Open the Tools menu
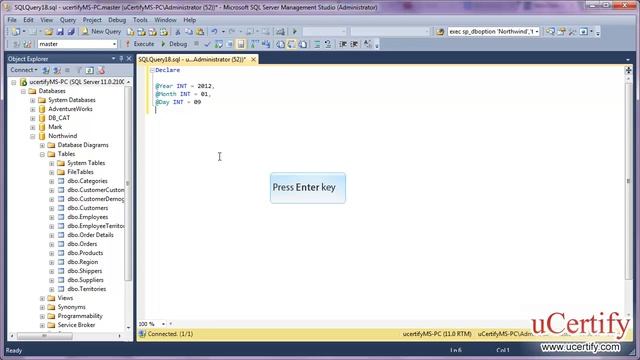The width and height of the screenshot is (640, 360). [x=140, y=20]
